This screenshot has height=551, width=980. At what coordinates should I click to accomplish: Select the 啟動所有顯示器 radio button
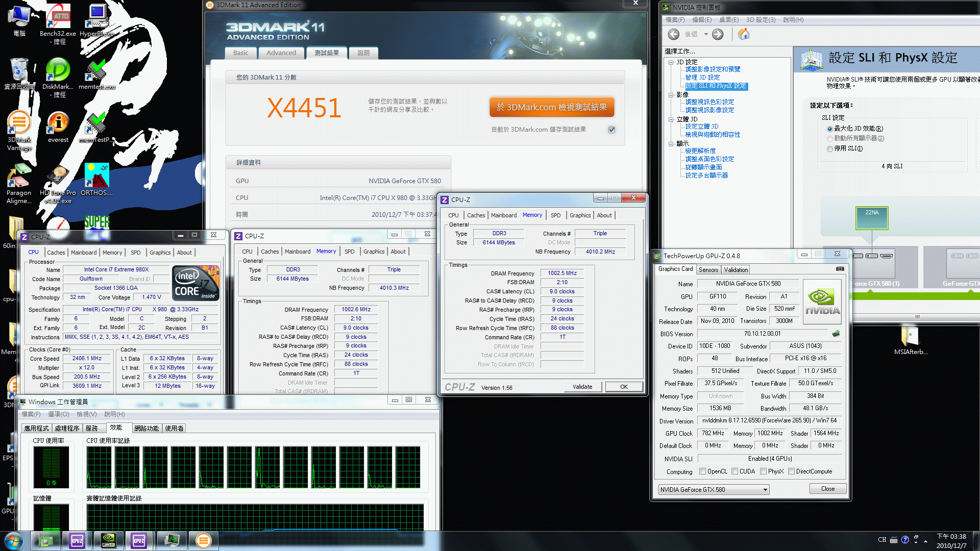(830, 138)
